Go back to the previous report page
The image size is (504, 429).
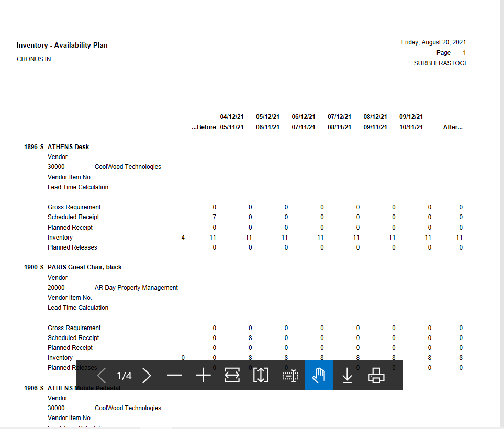(x=102, y=375)
